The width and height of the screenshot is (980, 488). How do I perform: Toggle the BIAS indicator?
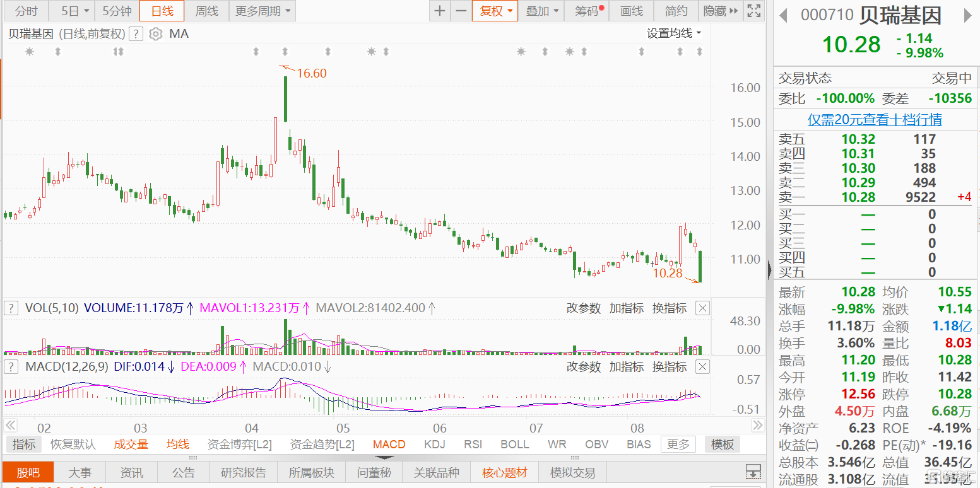[639, 444]
